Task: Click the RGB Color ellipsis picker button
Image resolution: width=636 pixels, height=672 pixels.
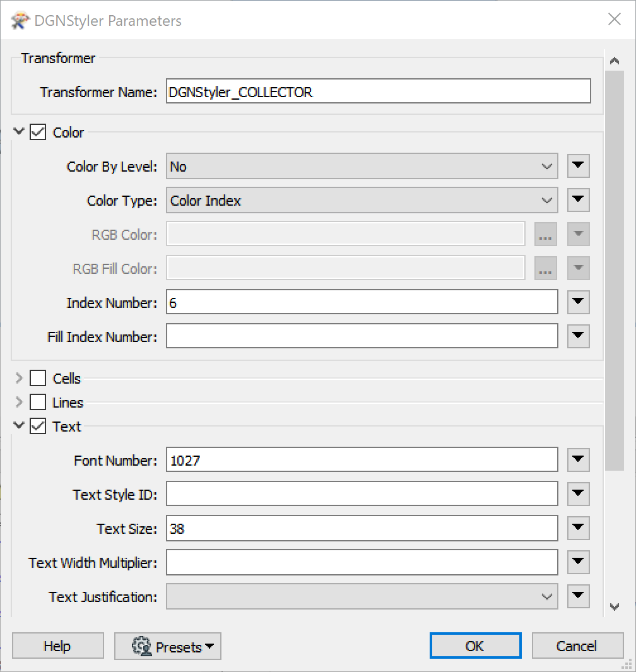Action: click(x=545, y=233)
